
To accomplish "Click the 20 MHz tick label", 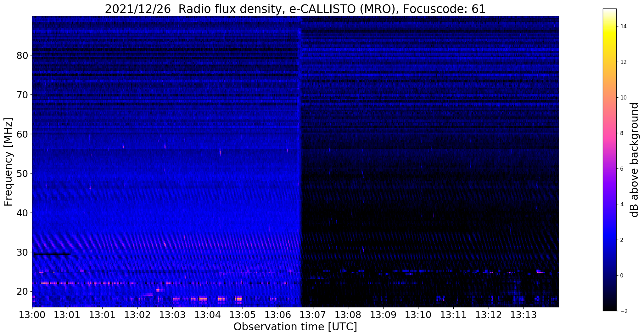I will pyautogui.click(x=22, y=292).
